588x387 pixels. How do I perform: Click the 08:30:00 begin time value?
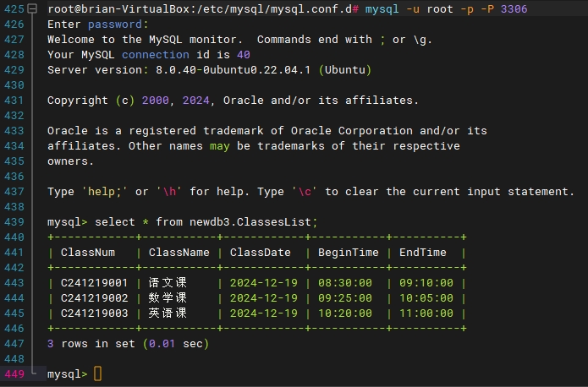click(x=344, y=283)
